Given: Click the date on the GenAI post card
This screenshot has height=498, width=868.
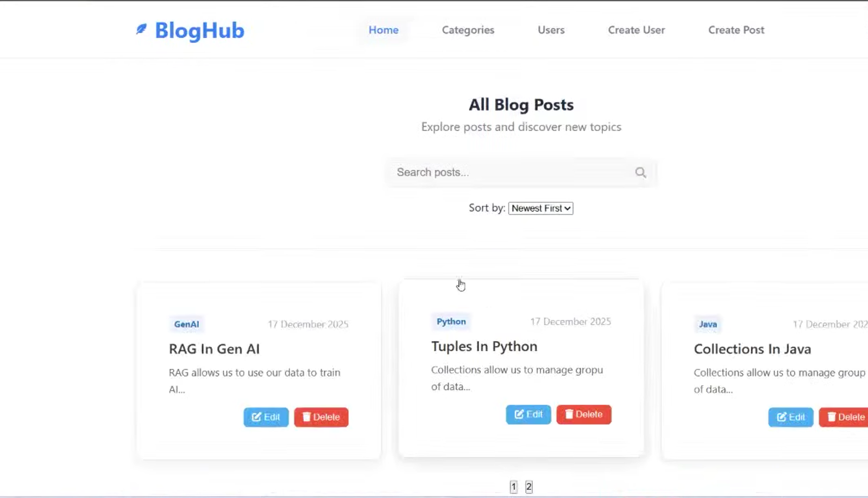Looking at the screenshot, I should [x=308, y=324].
